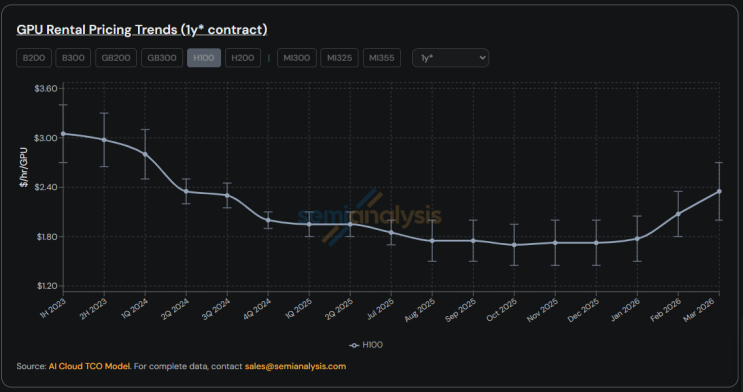Screen dimensions: 743x392
Task: Select the MI355 GPU button
Action: pyautogui.click(x=381, y=58)
